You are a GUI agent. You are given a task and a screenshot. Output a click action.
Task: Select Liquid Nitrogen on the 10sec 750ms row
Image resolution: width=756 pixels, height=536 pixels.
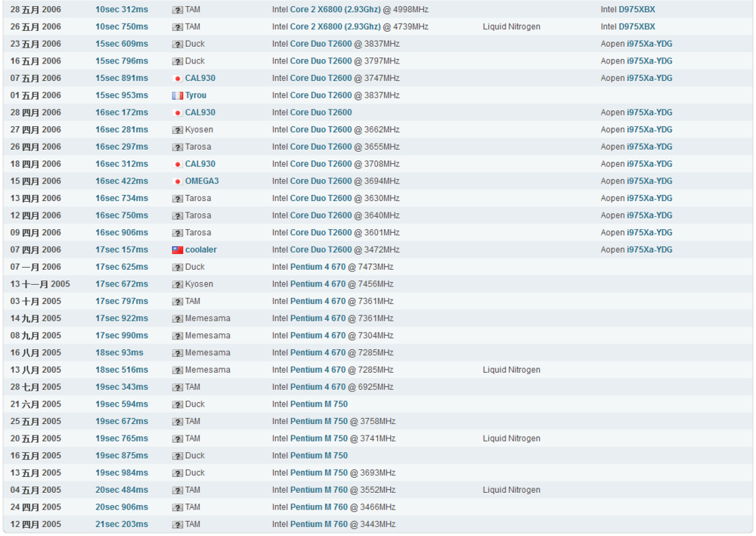pyautogui.click(x=512, y=26)
